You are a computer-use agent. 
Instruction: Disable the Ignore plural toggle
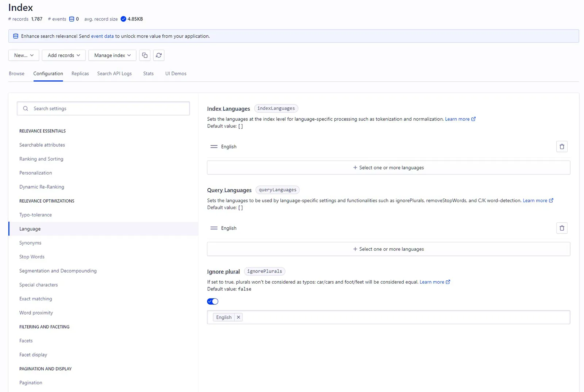(x=212, y=301)
